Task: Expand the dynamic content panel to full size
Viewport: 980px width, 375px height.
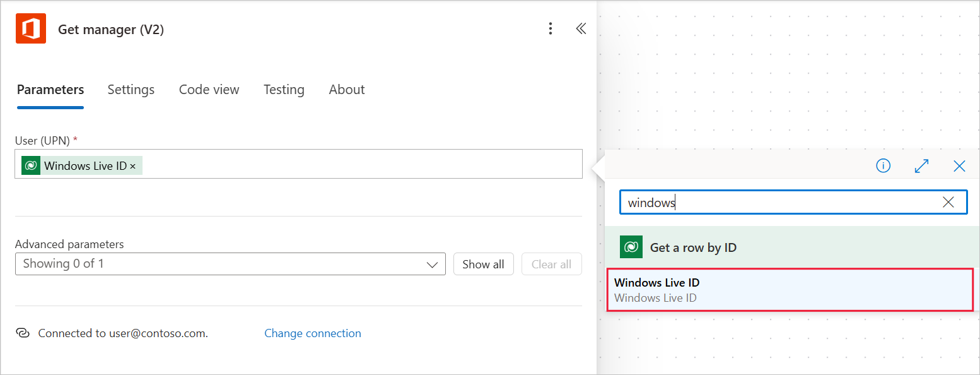Action: (x=921, y=166)
